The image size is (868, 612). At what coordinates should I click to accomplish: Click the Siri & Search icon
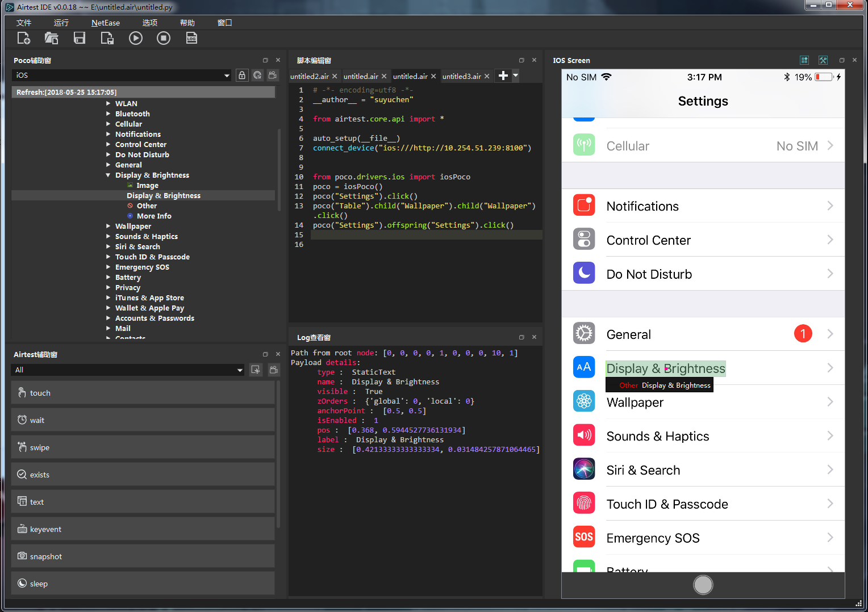coord(584,469)
